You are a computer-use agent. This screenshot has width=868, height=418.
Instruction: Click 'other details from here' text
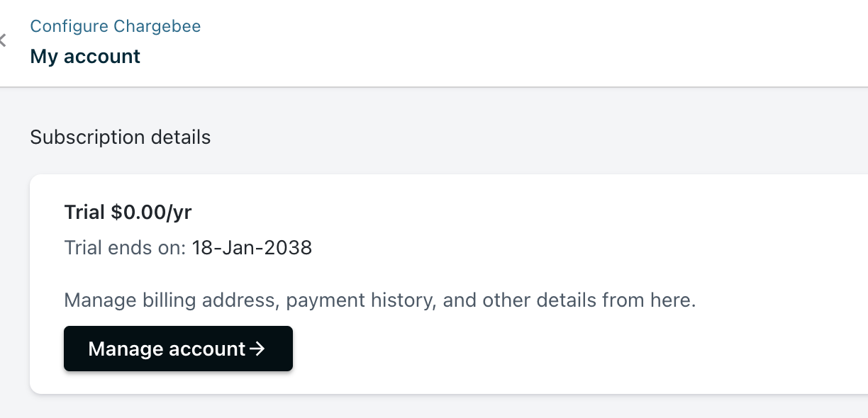point(589,300)
